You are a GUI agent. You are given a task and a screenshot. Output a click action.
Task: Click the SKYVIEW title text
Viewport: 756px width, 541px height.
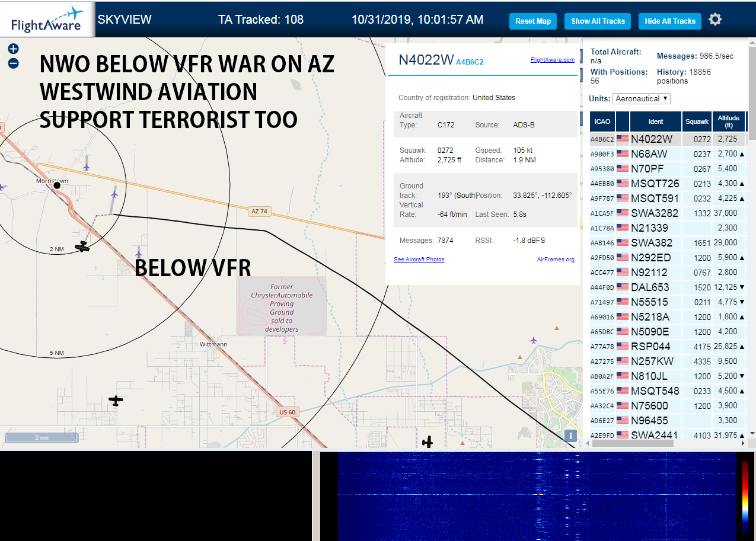click(x=125, y=20)
